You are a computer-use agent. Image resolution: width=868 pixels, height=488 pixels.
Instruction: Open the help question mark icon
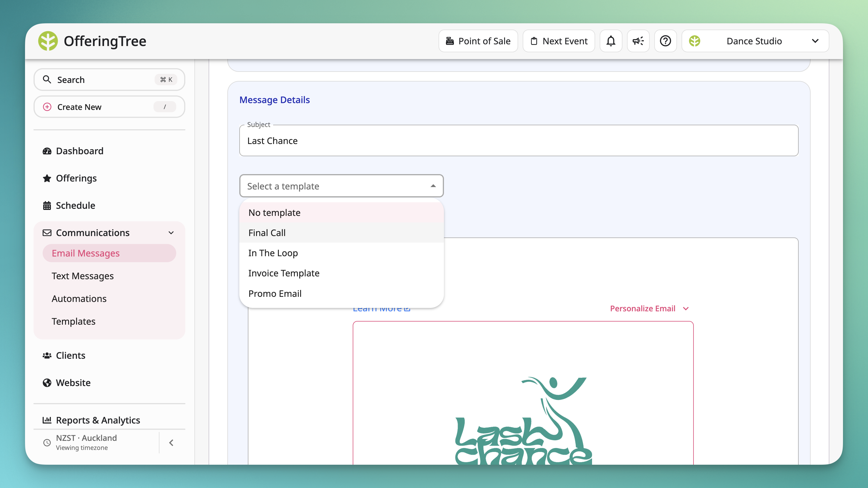[x=665, y=41]
